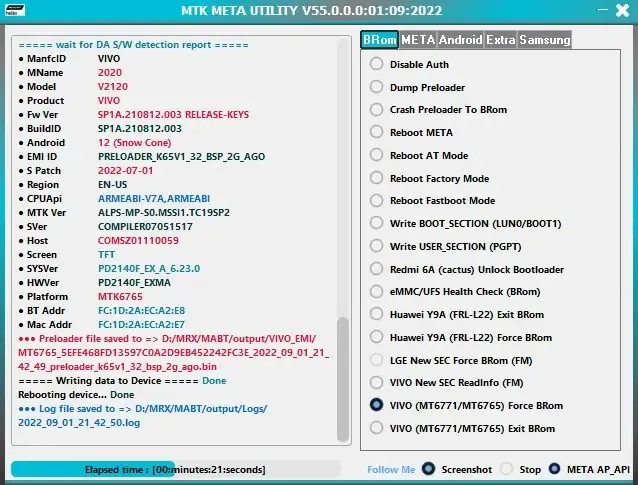This screenshot has width=638, height=485.
Task: Choose Reboot Factory Mode
Action: 430,178
